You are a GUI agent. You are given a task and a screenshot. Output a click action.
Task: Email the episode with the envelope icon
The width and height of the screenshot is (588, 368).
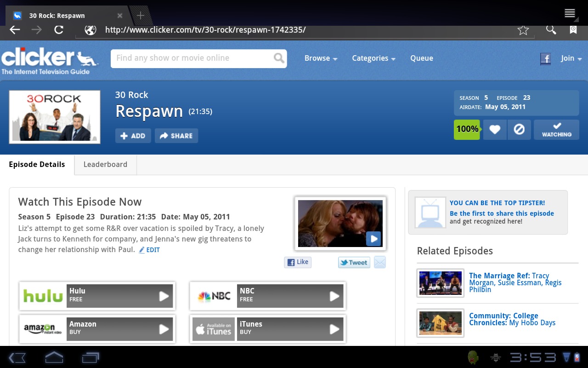pos(380,262)
